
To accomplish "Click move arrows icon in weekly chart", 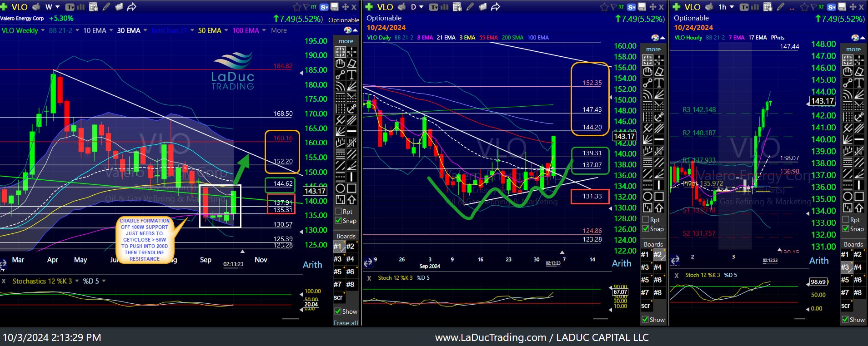I will point(345,7).
